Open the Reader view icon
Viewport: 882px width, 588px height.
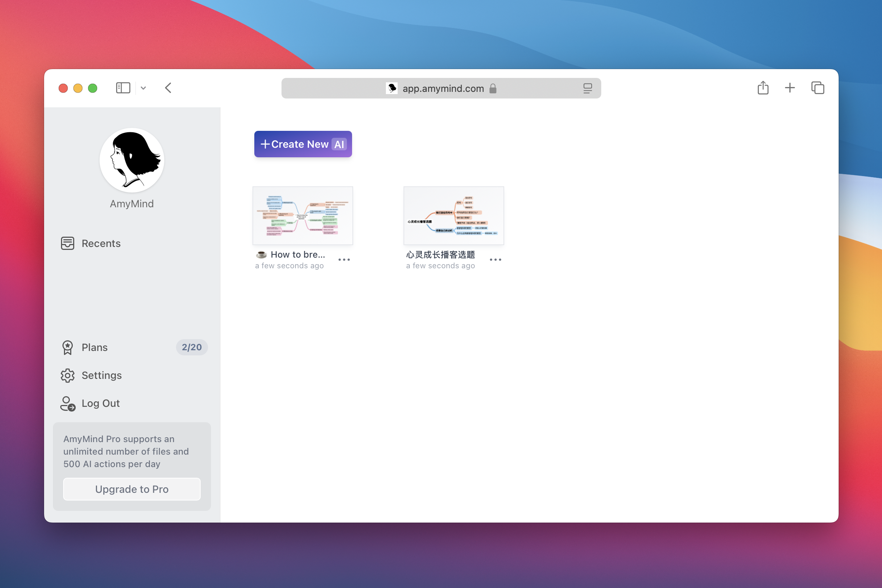click(x=587, y=88)
